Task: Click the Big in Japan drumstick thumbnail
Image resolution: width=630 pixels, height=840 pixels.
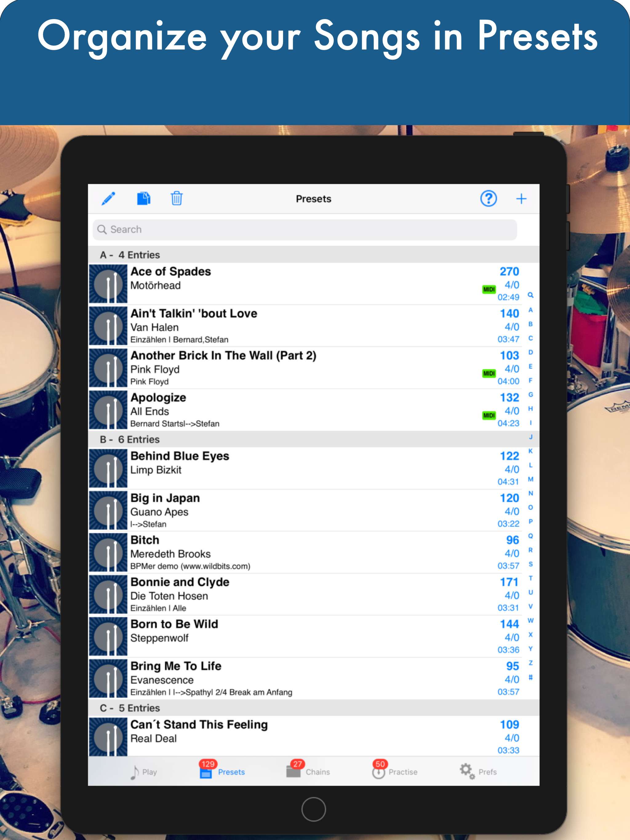Action: click(x=108, y=510)
